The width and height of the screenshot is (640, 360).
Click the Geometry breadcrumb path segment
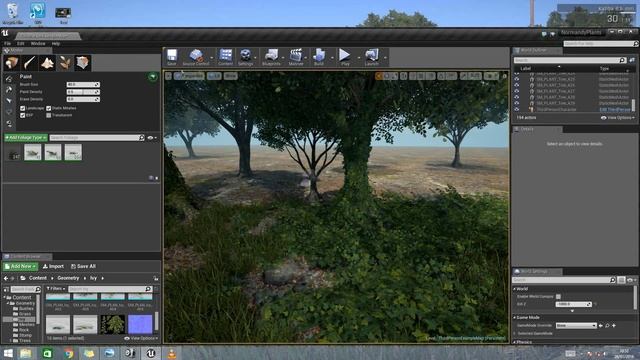point(68,278)
